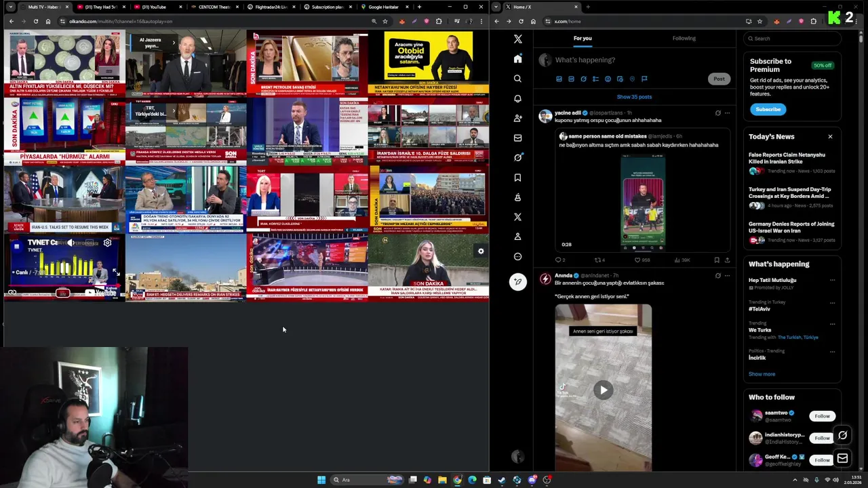
Task: Open more options on Anında post
Action: [728, 275]
